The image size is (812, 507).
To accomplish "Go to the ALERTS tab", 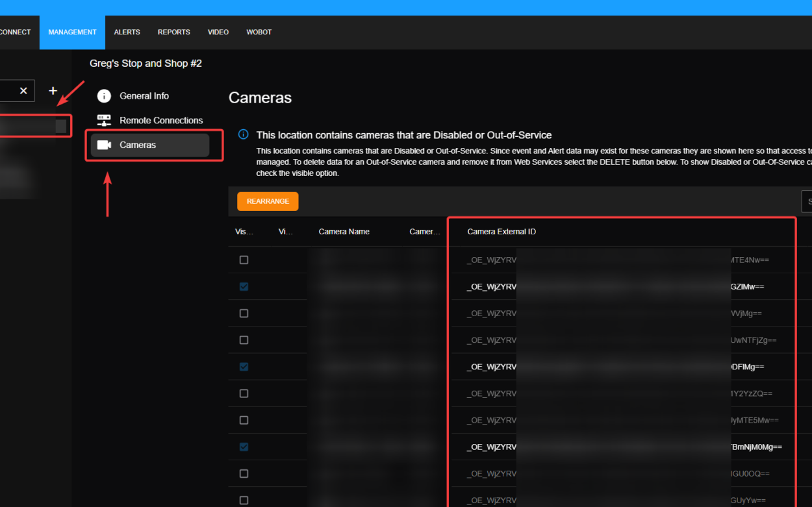I will tap(127, 32).
